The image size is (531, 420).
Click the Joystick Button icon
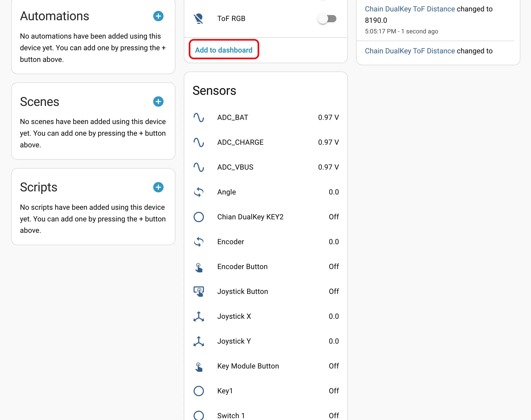point(198,292)
